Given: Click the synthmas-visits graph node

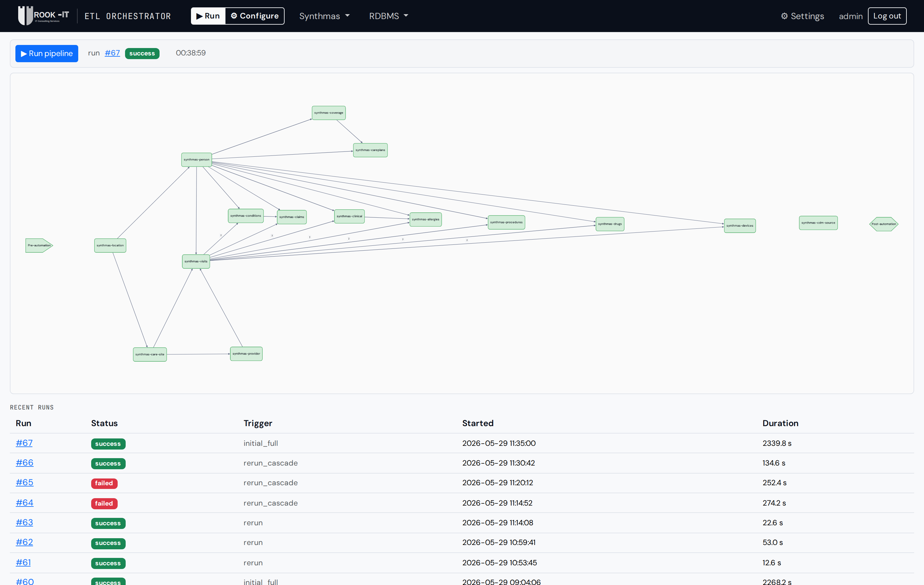Looking at the screenshot, I should click(x=196, y=261).
